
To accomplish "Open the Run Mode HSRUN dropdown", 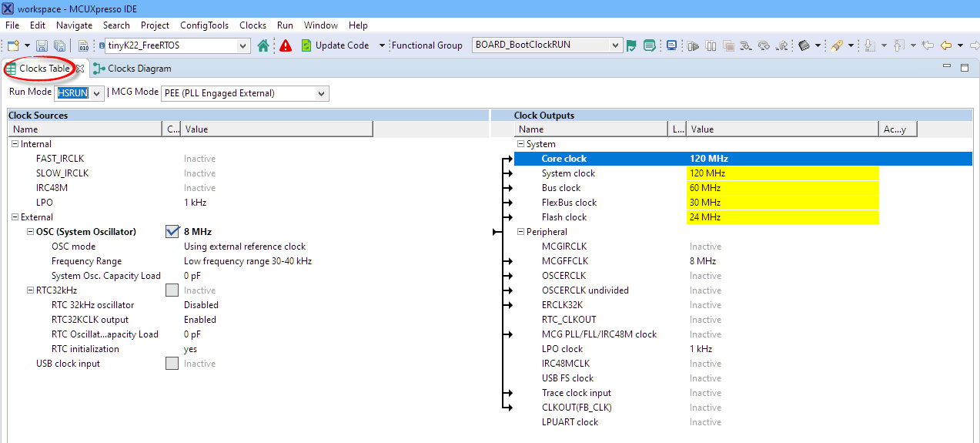I will [97, 93].
